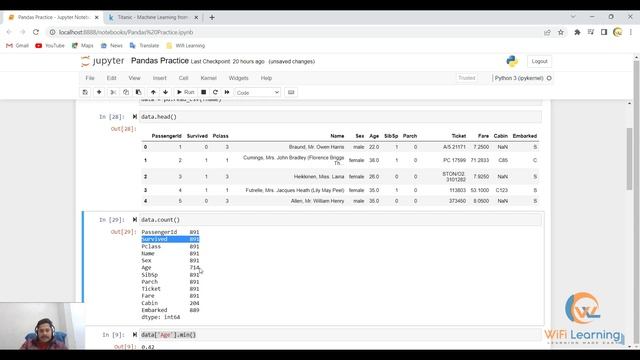Copy selected cells icon in the toolbar

[126, 92]
